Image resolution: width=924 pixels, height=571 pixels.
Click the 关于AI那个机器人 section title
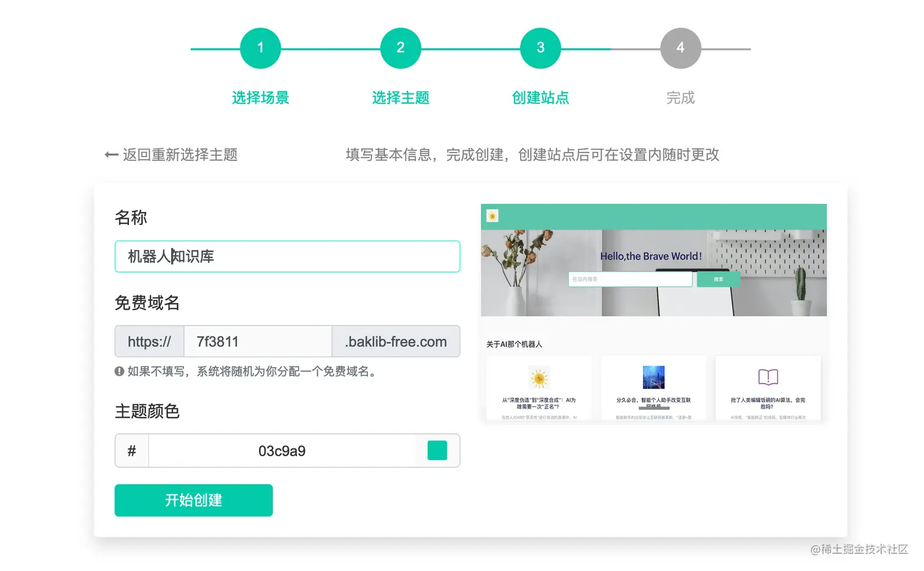[x=514, y=344]
